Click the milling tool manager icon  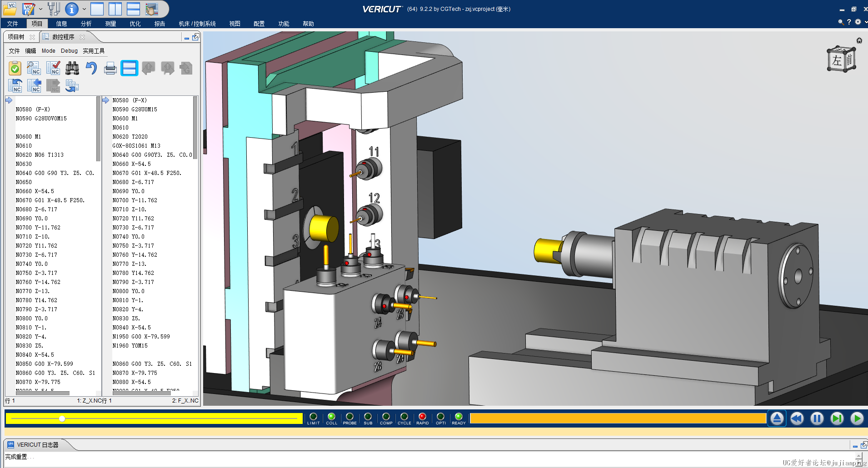coord(54,9)
